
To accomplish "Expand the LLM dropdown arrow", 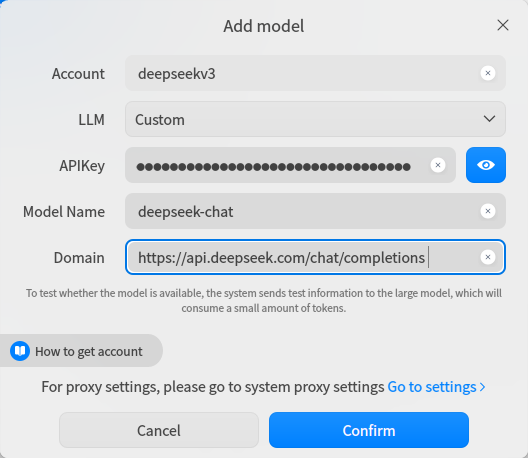I will click(489, 119).
